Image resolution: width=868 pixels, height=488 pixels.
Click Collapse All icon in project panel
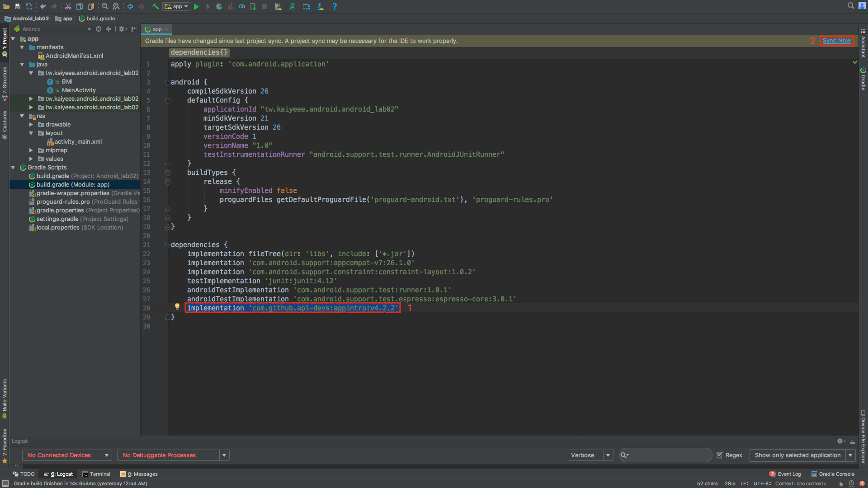tap(108, 29)
